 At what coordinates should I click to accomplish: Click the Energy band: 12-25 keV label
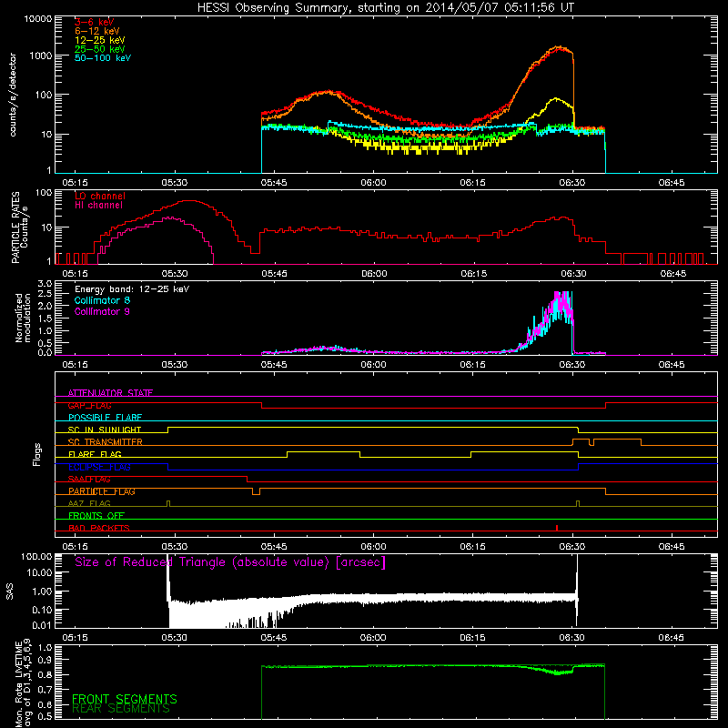132,289
